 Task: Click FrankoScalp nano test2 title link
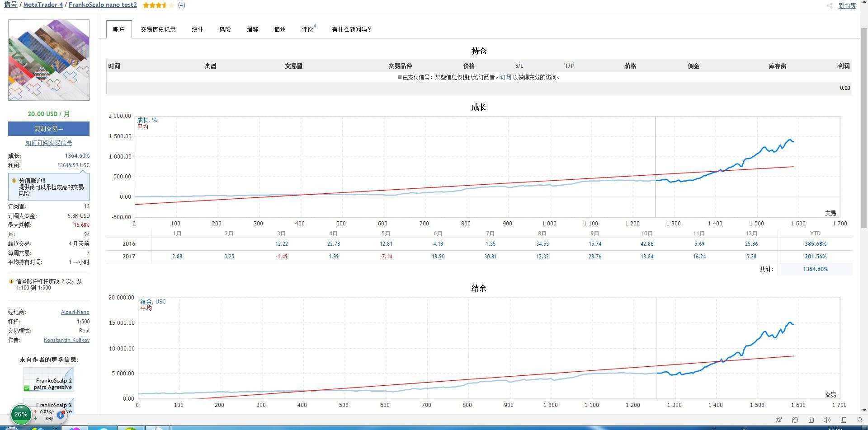(x=103, y=5)
